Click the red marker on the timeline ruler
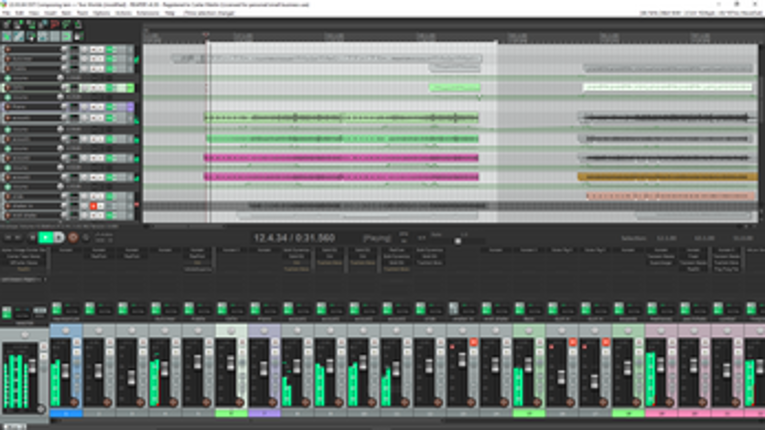765x430 pixels. point(206,34)
